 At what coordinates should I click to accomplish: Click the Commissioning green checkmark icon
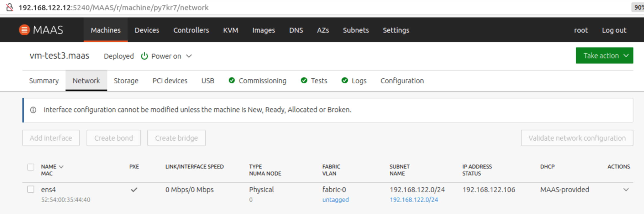(231, 81)
